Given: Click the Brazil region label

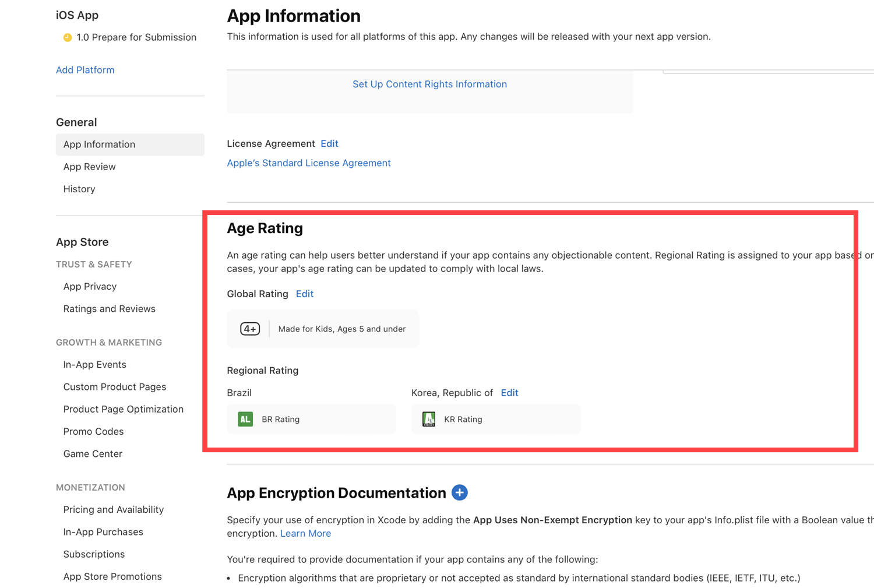Looking at the screenshot, I should [239, 393].
